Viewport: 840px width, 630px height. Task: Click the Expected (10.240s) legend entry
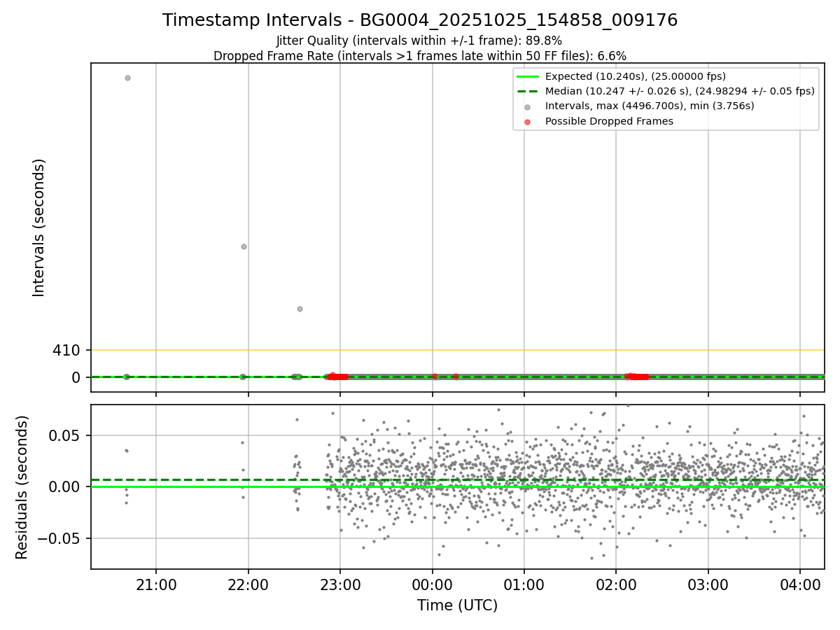pyautogui.click(x=636, y=76)
